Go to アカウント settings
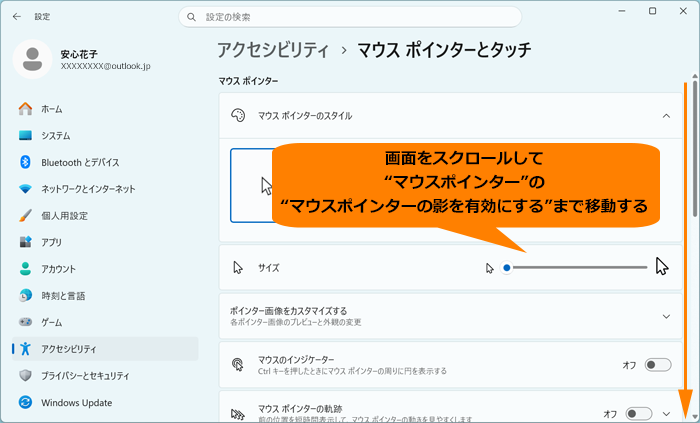This screenshot has width=700, height=423. 105,269
